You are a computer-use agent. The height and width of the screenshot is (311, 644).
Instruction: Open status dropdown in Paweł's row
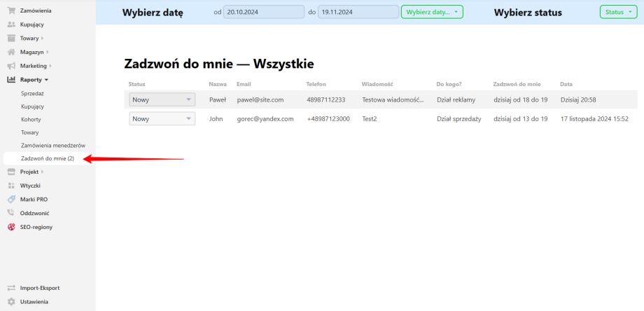(162, 100)
